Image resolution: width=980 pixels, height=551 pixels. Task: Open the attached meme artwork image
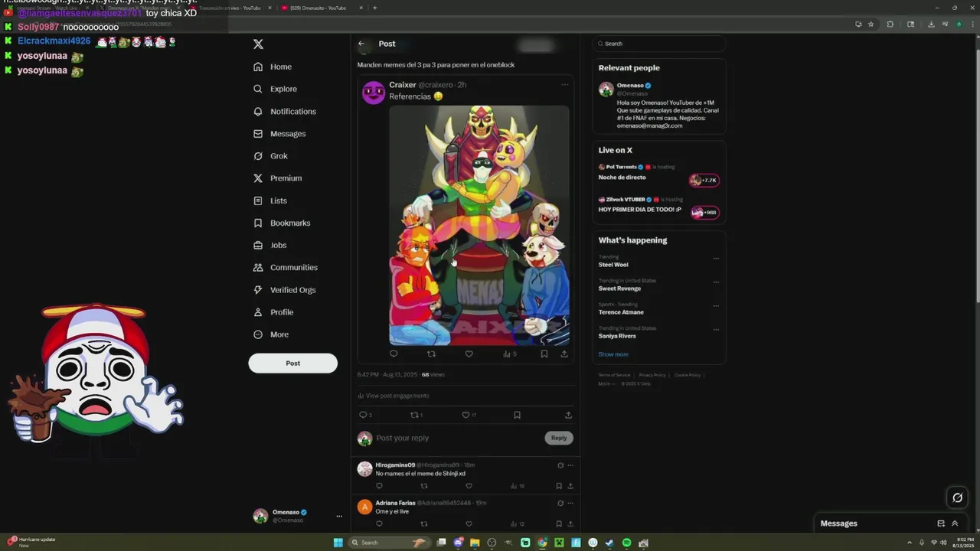tap(479, 225)
